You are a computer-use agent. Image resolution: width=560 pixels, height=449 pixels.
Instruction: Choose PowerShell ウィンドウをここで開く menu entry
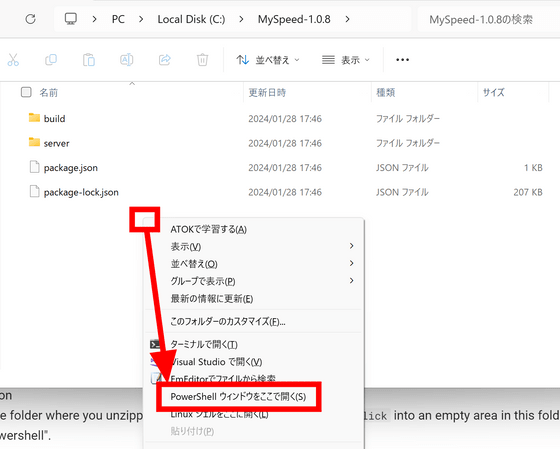[x=238, y=397]
